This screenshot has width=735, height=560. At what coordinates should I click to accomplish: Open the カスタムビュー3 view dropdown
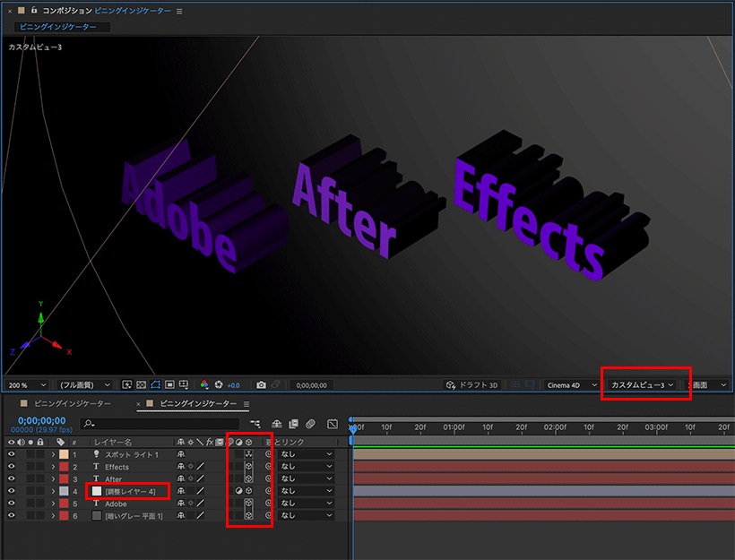pos(642,384)
